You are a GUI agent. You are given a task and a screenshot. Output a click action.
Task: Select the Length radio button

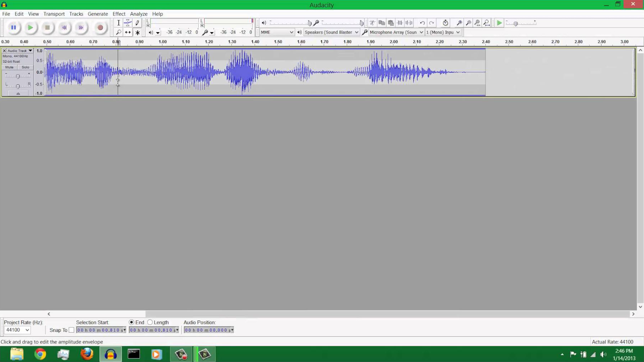[150, 322]
